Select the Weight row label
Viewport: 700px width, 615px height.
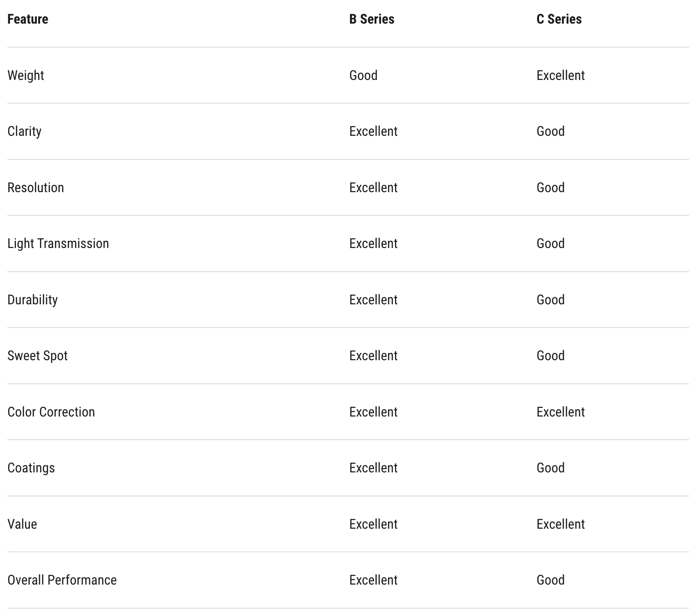click(x=26, y=75)
